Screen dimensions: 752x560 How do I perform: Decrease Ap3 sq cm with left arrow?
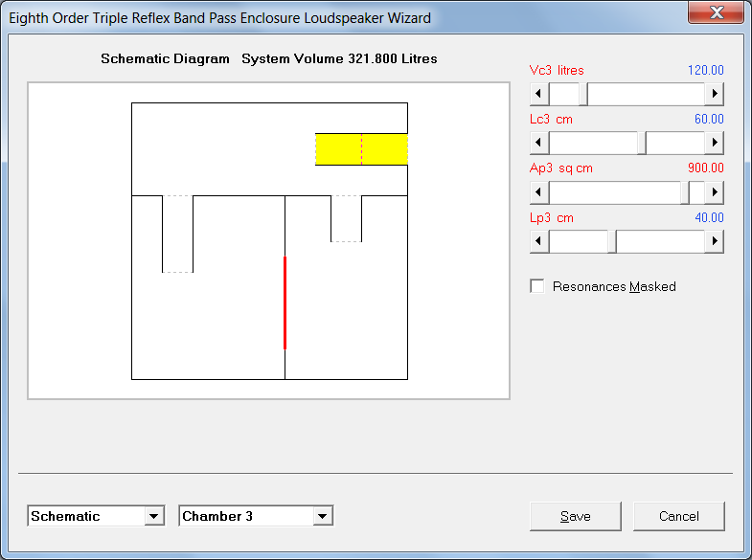click(539, 192)
